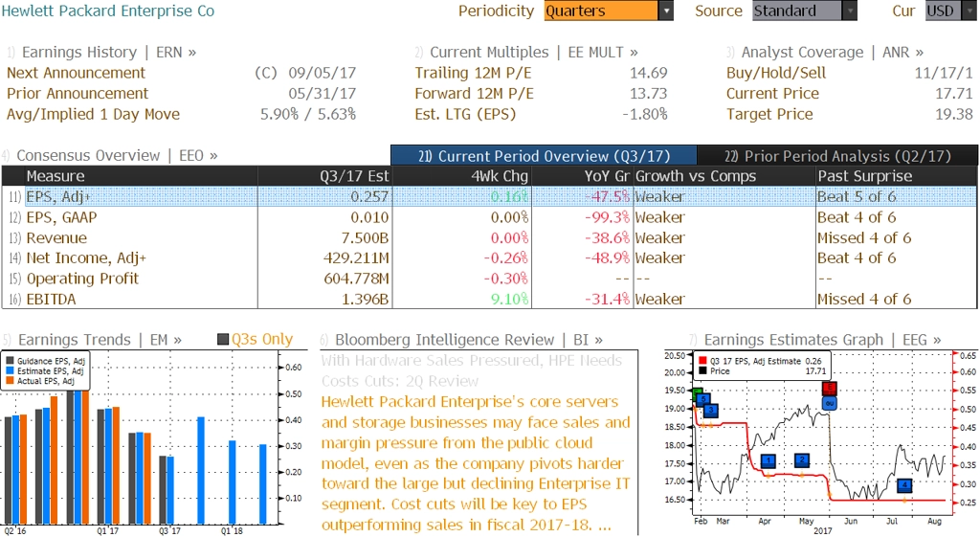
Task: Switch to Current Period Overview (Q3/17) tab
Action: coord(544,156)
